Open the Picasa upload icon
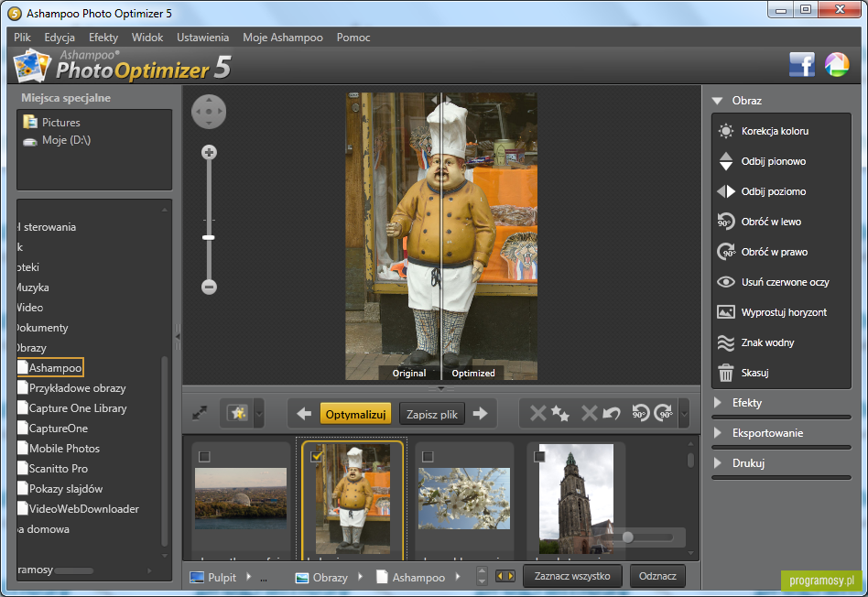The image size is (868, 597). pos(837,65)
